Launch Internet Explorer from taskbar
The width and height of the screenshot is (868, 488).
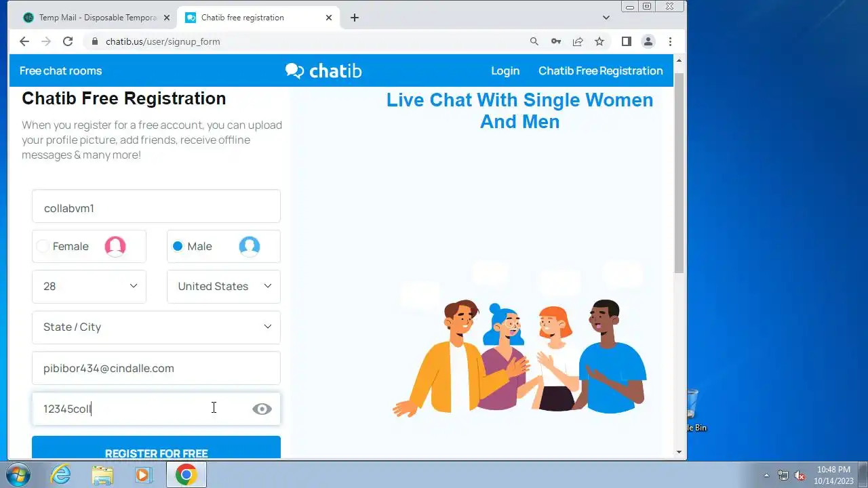(x=61, y=474)
